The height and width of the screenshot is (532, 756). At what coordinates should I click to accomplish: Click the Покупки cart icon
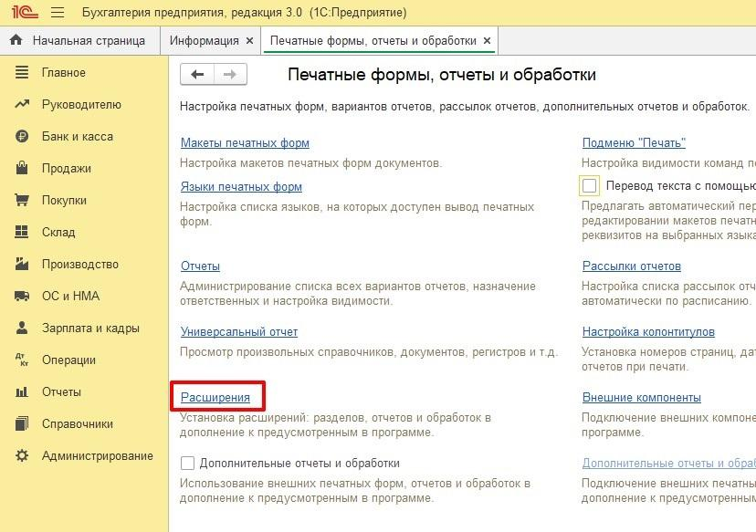tap(22, 200)
